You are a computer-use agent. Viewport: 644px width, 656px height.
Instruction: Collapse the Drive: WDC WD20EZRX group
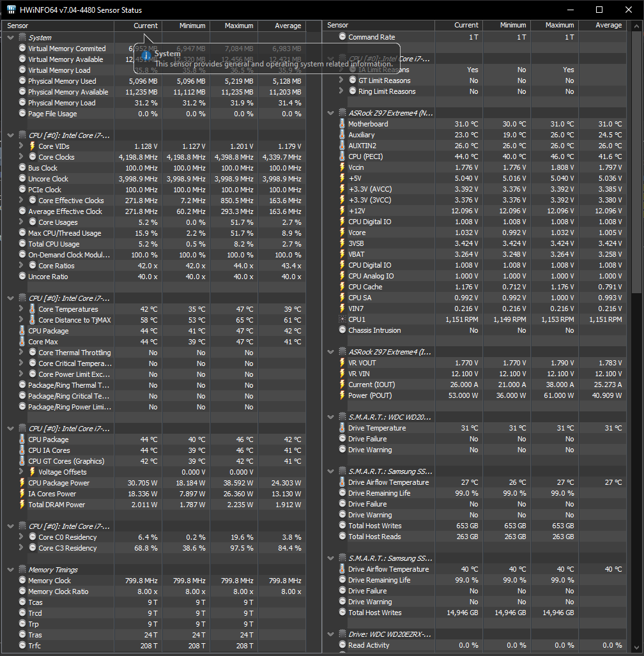(x=330, y=634)
